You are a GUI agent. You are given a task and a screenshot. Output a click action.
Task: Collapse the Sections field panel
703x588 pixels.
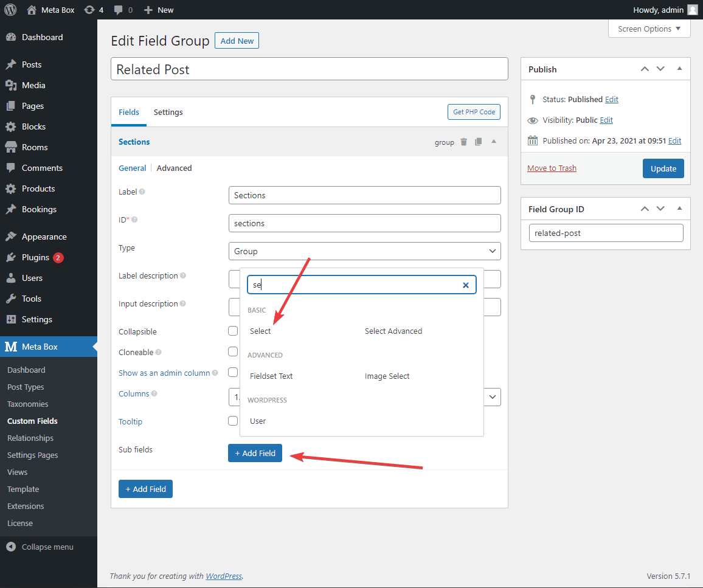(494, 142)
